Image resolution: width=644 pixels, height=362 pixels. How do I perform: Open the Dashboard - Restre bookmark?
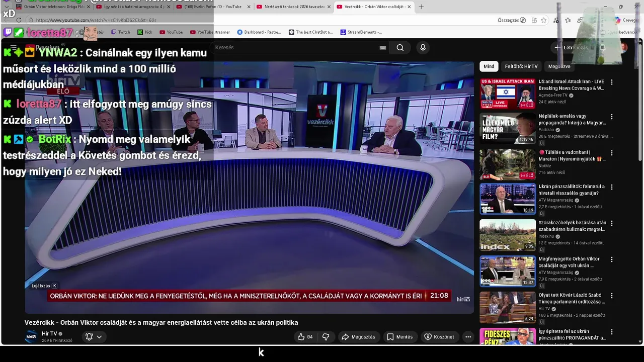tap(259, 32)
